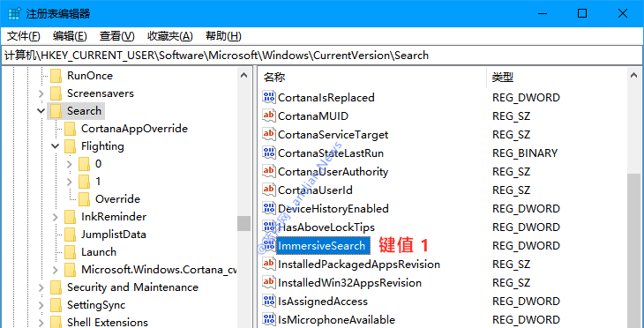Click the DWORD icon beside IsAssignedAccess
This screenshot has width=644, height=328.
click(268, 302)
